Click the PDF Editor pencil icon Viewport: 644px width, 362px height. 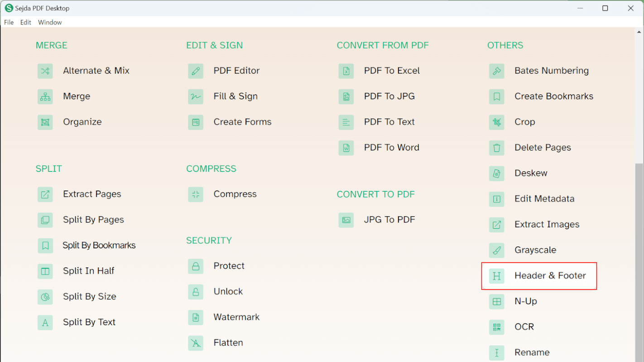(x=196, y=71)
